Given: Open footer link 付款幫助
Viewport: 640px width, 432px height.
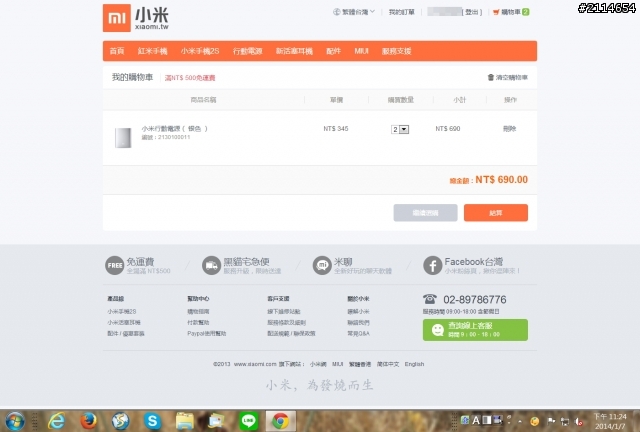Looking at the screenshot, I should tap(198, 322).
